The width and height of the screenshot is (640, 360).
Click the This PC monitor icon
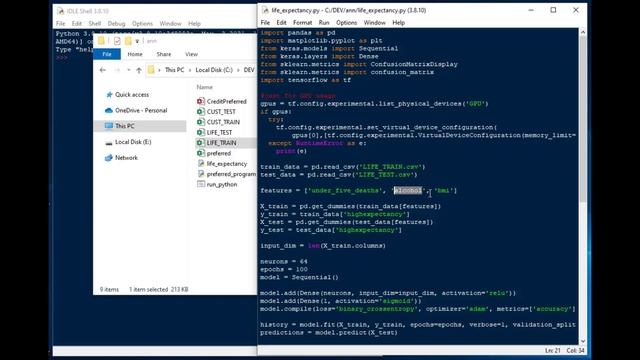pyautogui.click(x=109, y=126)
